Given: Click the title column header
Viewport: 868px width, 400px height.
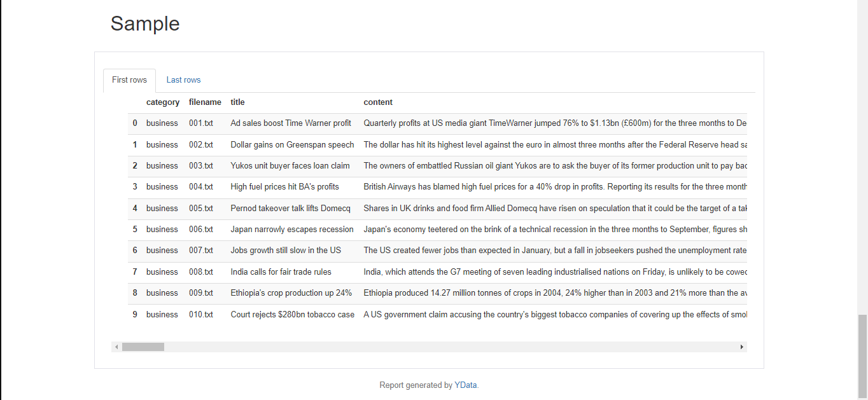Looking at the screenshot, I should pos(237,102).
